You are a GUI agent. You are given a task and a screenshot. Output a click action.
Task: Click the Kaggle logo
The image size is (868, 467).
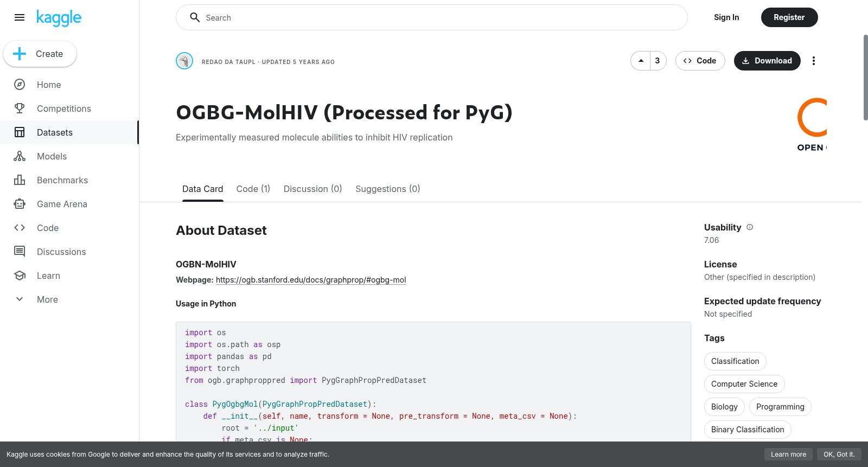(59, 18)
